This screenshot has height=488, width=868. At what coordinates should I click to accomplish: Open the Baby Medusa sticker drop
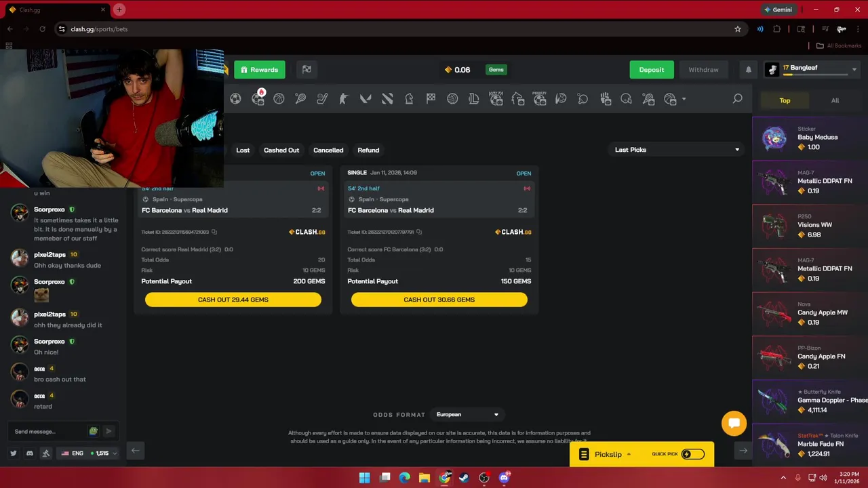tap(810, 138)
